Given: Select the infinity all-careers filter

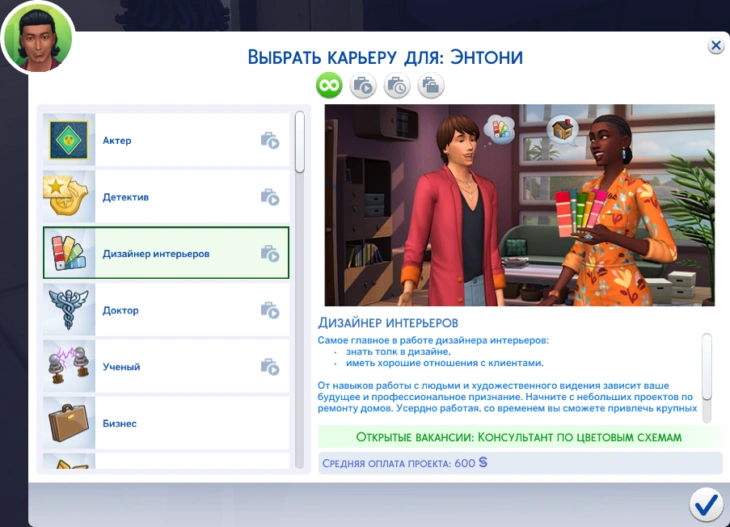Looking at the screenshot, I should [329, 86].
